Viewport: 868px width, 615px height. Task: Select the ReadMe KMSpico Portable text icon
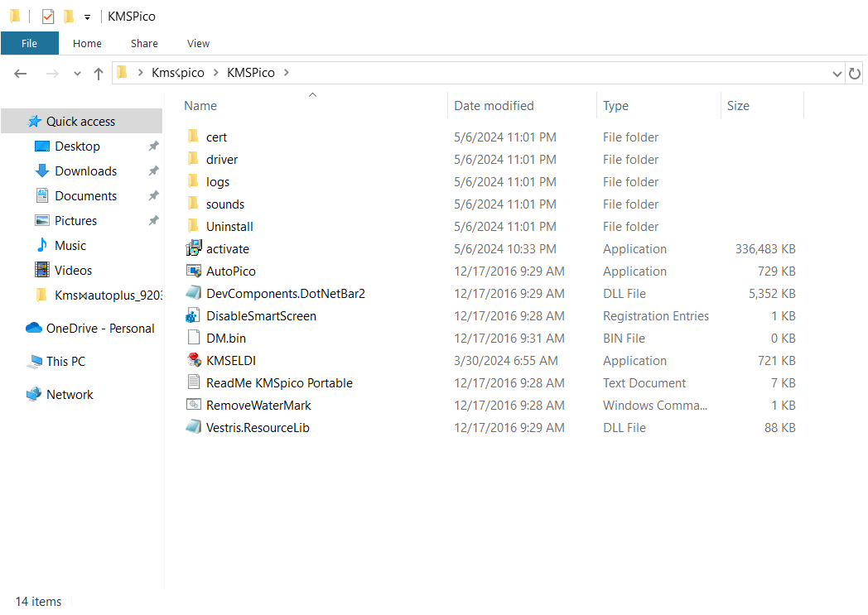pyautogui.click(x=194, y=382)
